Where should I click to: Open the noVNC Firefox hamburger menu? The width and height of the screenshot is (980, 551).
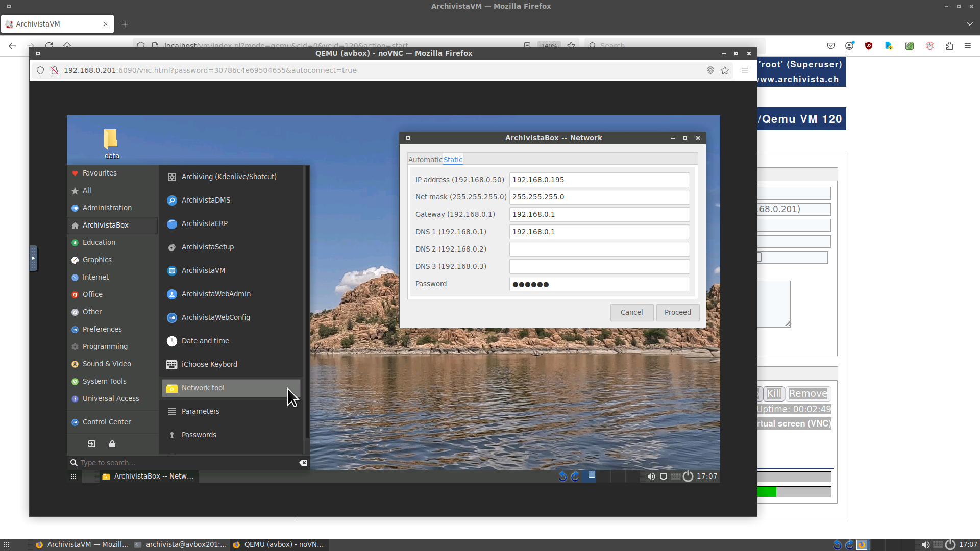pos(745,70)
